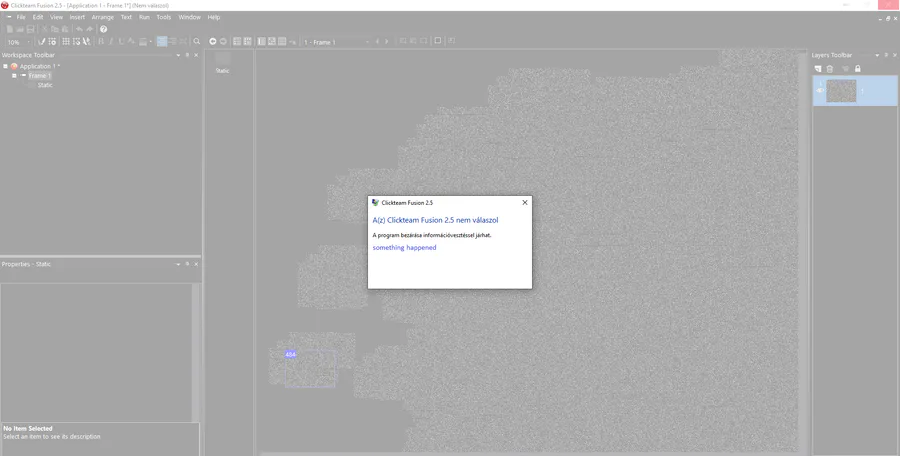
Task: Open the Tools menu
Action: (x=164, y=17)
